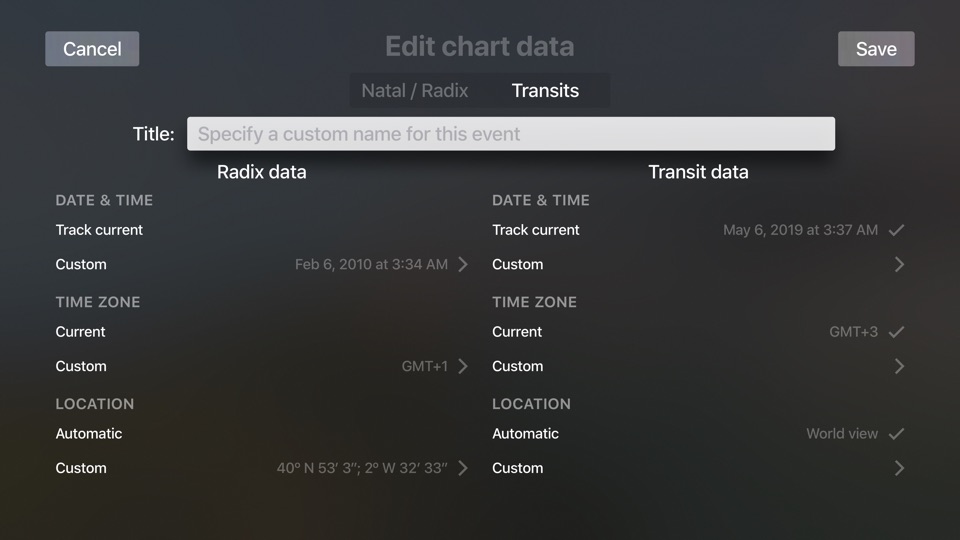The width and height of the screenshot is (960, 540).
Task: Choose Custom under Transit time zone
Action: pyautogui.click(x=518, y=367)
